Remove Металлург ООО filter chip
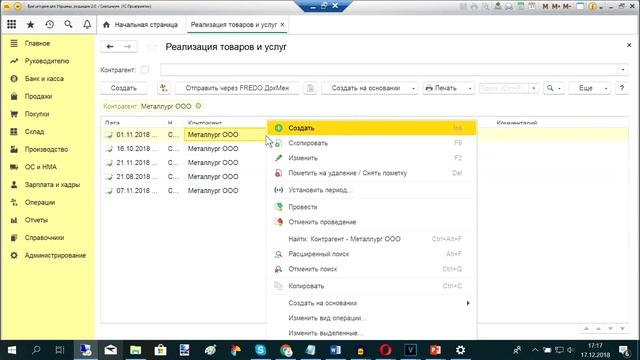Screen dimensions: 640x360 [198, 106]
